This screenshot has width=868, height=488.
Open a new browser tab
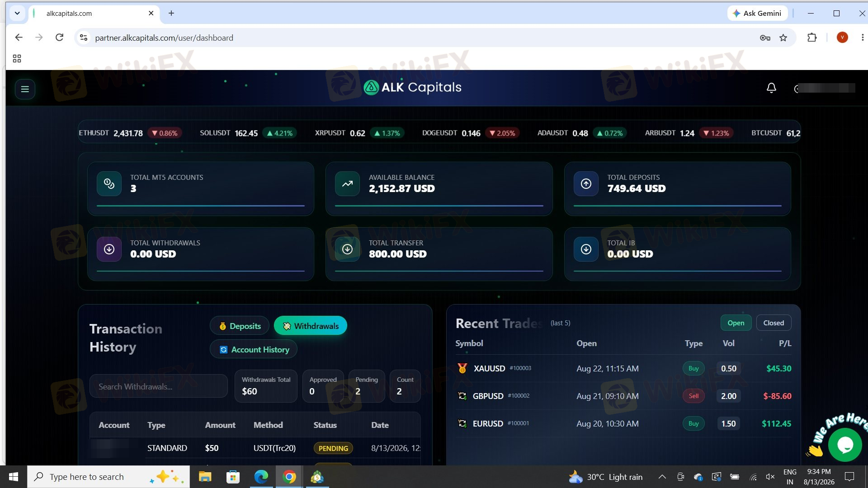[x=171, y=13]
